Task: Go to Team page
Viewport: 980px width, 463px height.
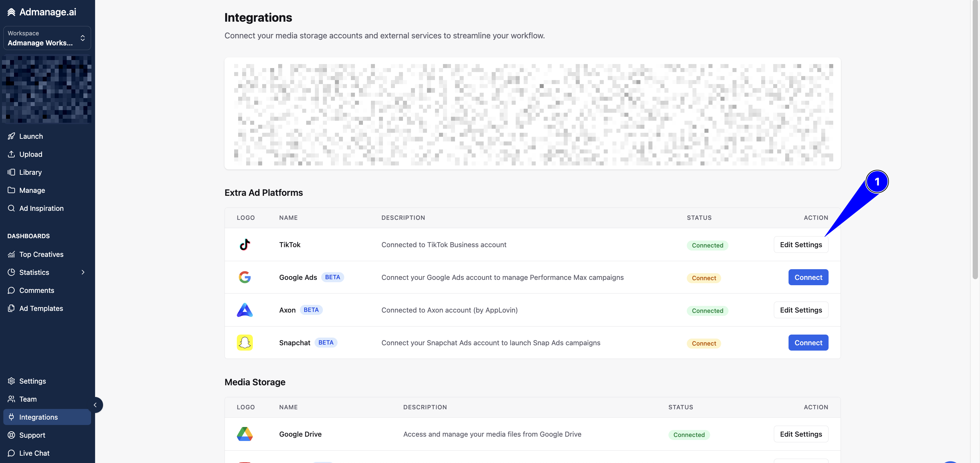Action: (47, 399)
